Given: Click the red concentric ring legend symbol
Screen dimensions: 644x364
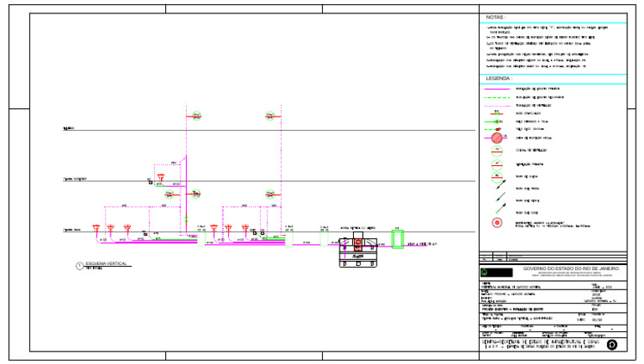Looking at the screenshot, I should pyautogui.click(x=497, y=222).
